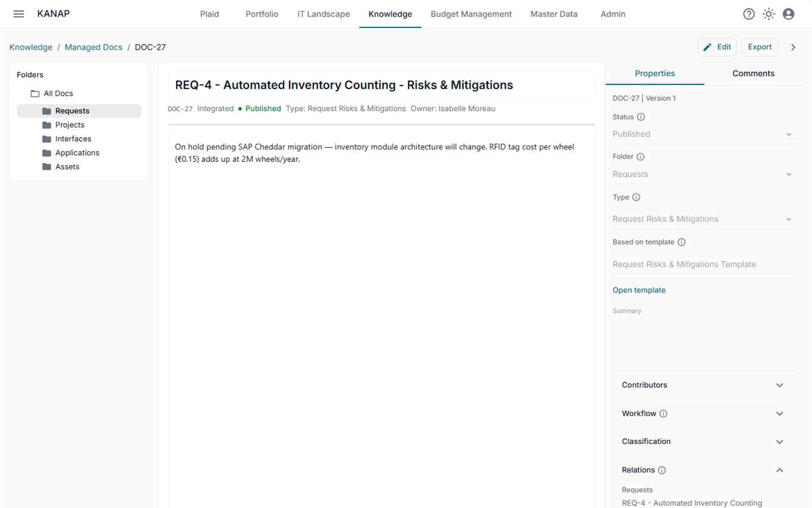The width and height of the screenshot is (812, 508).
Task: Expand the Contributors section
Action: coord(704,385)
